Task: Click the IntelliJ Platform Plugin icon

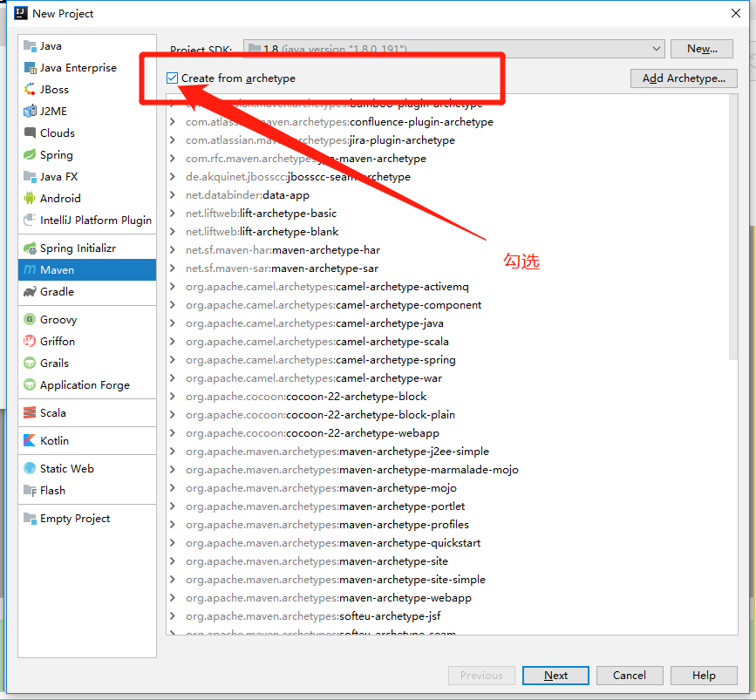Action: pos(30,221)
